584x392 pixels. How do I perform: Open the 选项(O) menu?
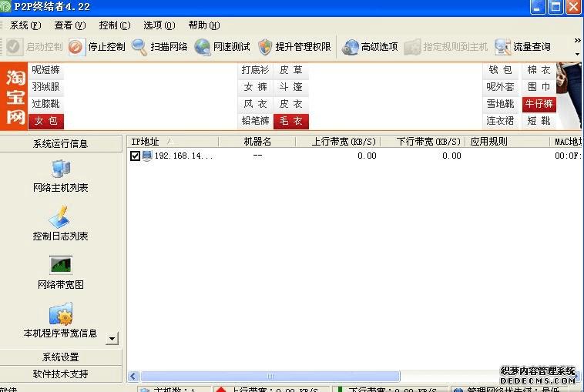[x=159, y=25]
